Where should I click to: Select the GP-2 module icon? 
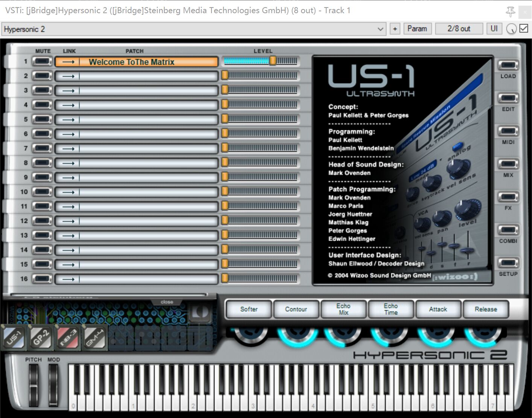(41, 337)
